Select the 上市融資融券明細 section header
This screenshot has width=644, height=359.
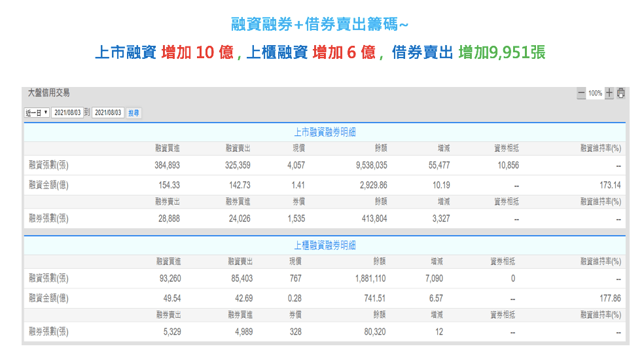point(325,132)
